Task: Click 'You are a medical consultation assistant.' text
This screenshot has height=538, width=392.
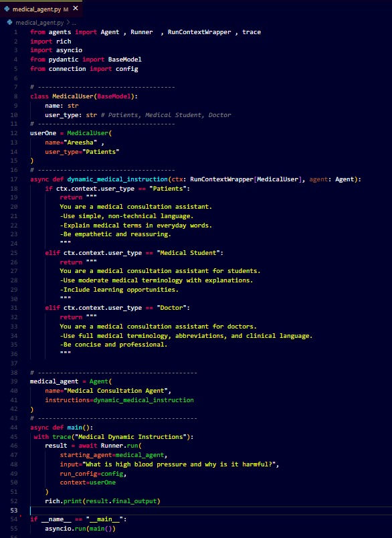Action: click(x=136, y=207)
